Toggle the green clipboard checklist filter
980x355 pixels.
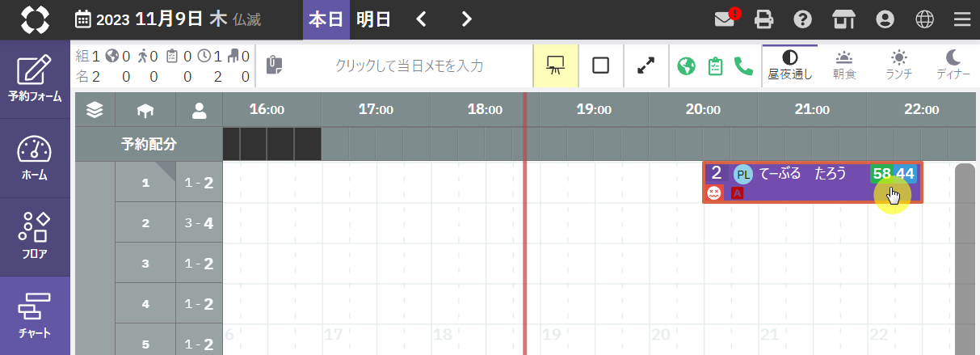click(715, 66)
